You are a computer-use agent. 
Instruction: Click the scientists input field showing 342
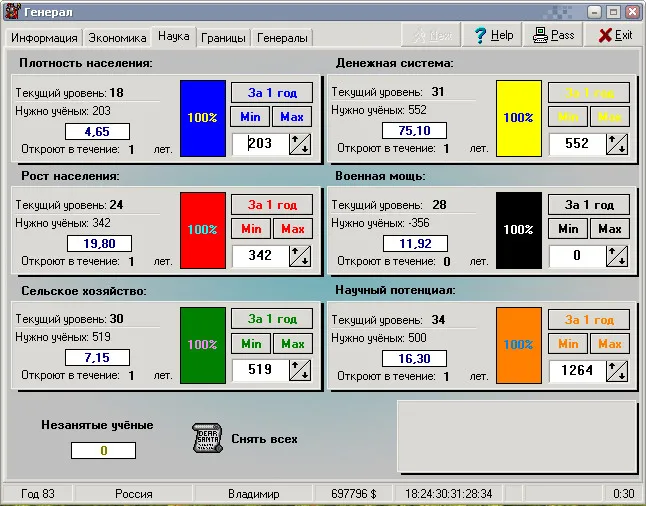260,256
